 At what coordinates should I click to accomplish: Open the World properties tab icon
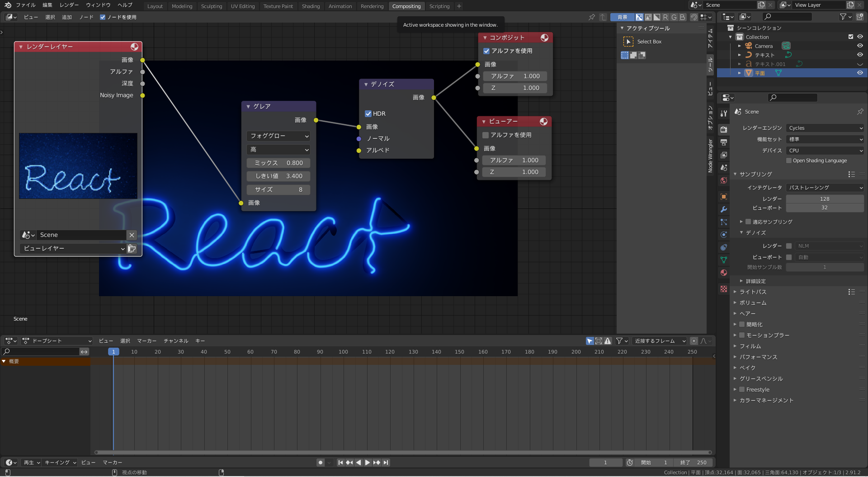[724, 180]
